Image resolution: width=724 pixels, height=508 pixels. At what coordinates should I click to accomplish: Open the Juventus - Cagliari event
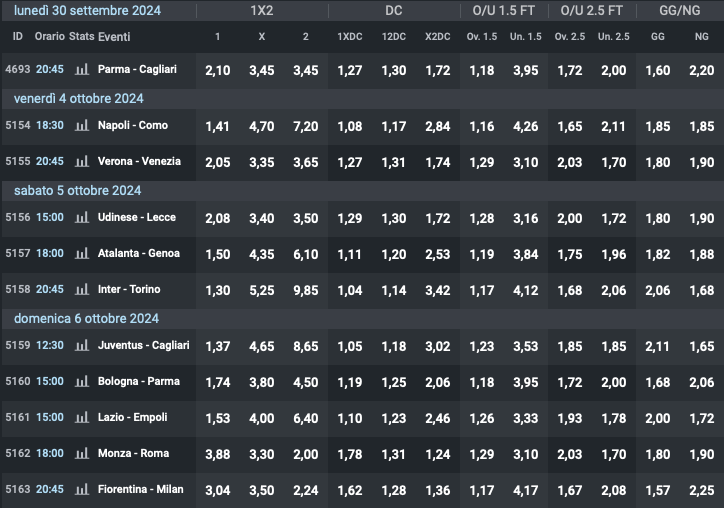pyautogui.click(x=144, y=345)
